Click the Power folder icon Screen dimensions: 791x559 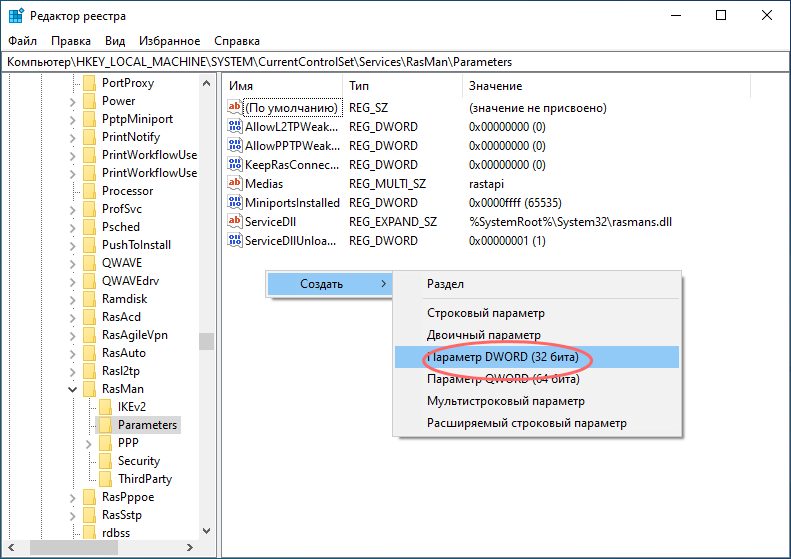[89, 101]
